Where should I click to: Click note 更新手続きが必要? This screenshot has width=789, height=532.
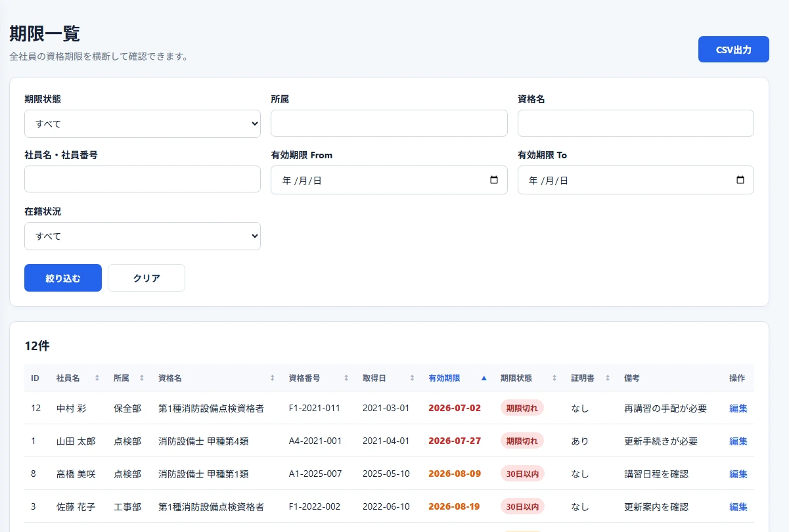(661, 441)
